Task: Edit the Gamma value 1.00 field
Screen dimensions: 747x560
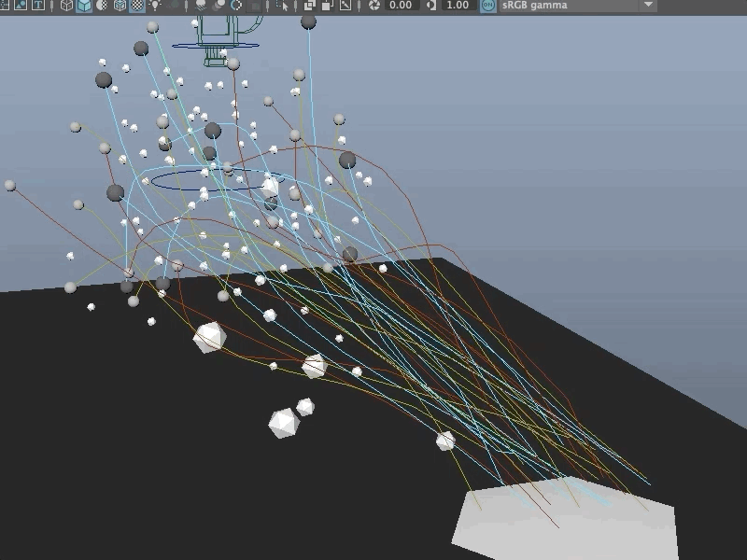Action: (458, 6)
